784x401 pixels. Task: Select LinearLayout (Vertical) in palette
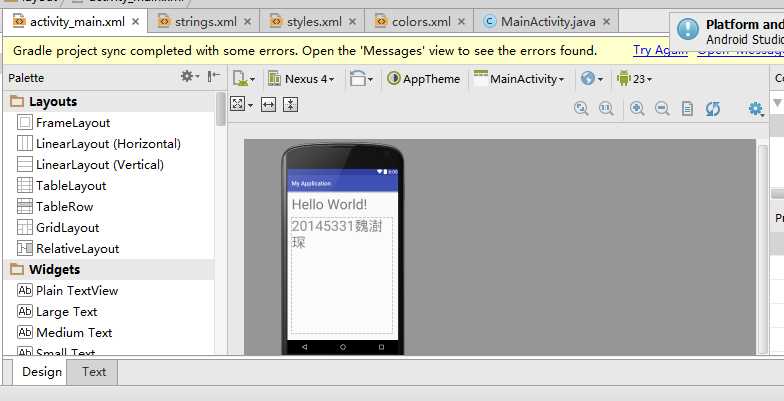point(90,164)
